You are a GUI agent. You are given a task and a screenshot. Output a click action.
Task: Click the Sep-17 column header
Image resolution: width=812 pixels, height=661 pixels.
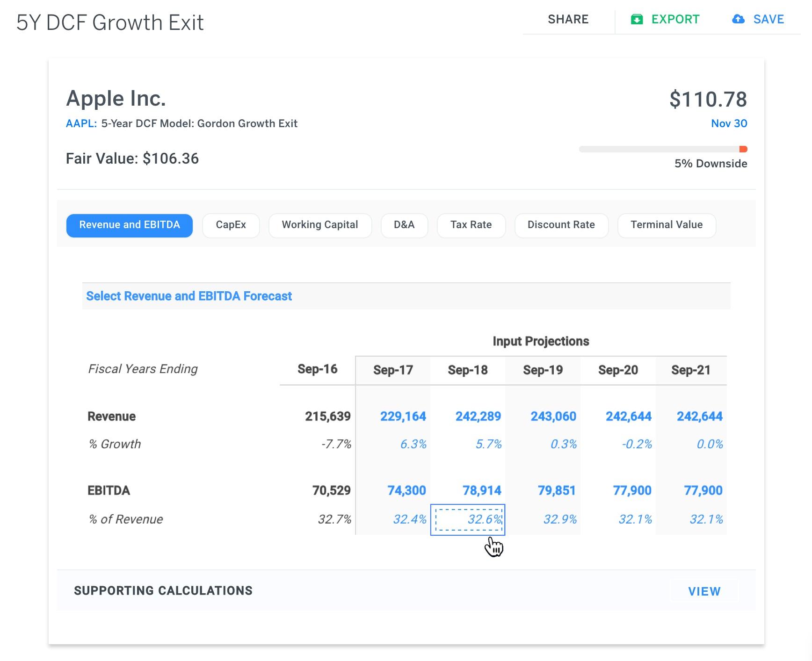point(393,370)
